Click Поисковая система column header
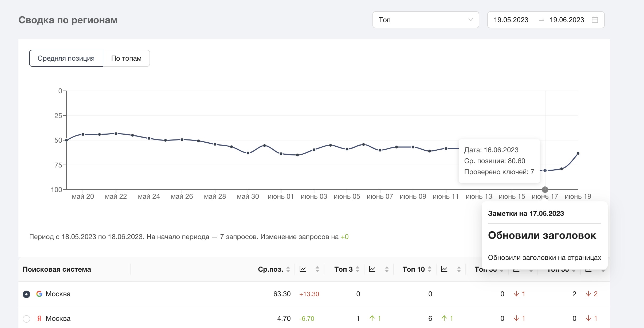Image resolution: width=644 pixels, height=328 pixels. tap(57, 269)
